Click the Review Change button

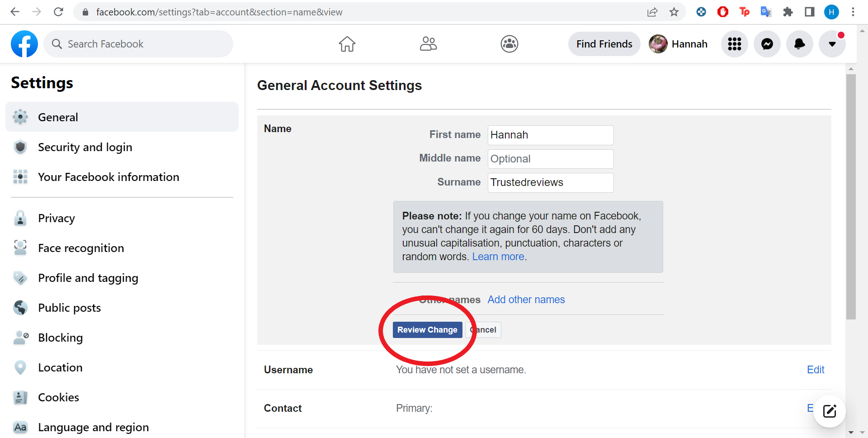point(427,330)
